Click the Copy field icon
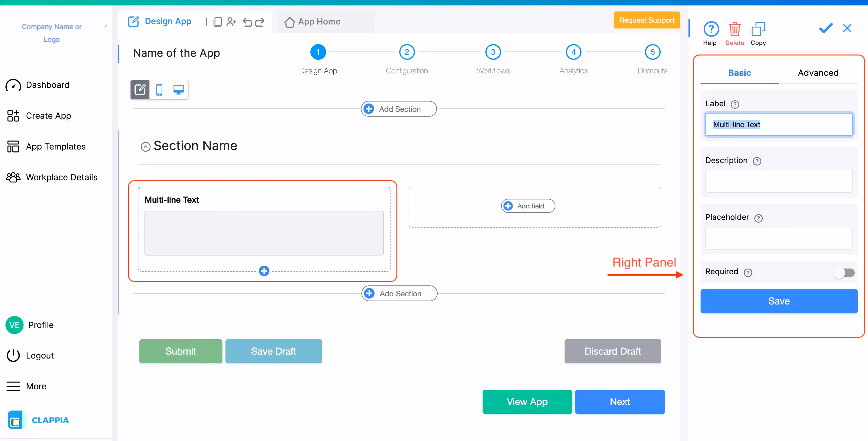 (x=758, y=30)
